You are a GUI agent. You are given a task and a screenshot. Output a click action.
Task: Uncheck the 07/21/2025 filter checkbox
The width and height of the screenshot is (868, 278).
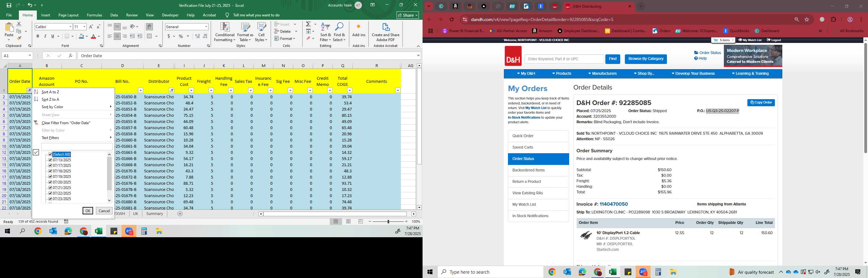tap(50, 188)
